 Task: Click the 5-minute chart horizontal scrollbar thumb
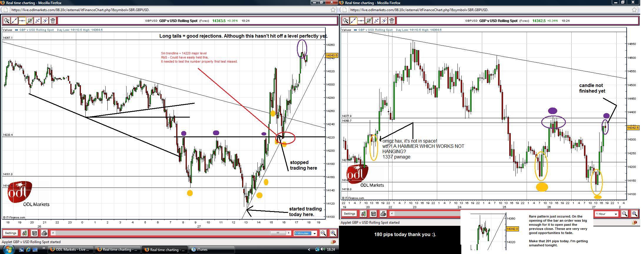click(278, 233)
